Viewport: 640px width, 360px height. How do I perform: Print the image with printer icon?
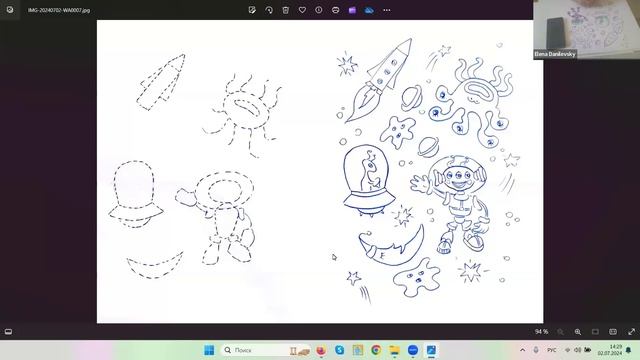pos(336,10)
